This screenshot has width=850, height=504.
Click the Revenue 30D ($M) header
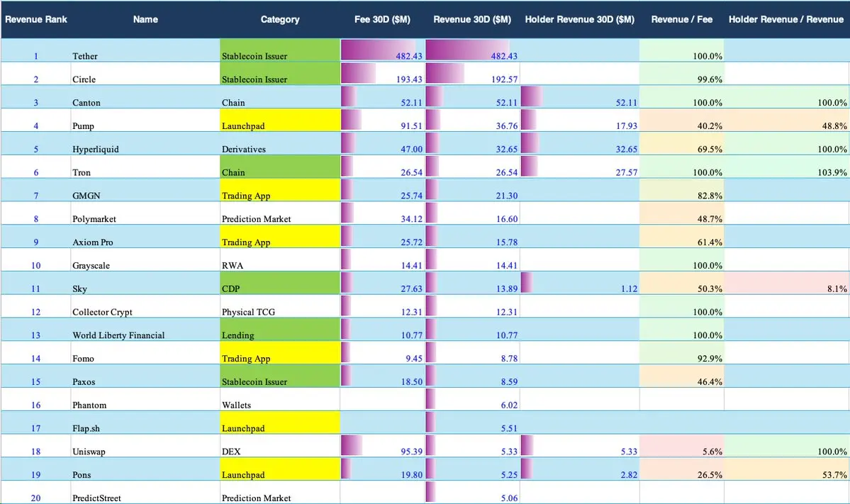pos(472,20)
